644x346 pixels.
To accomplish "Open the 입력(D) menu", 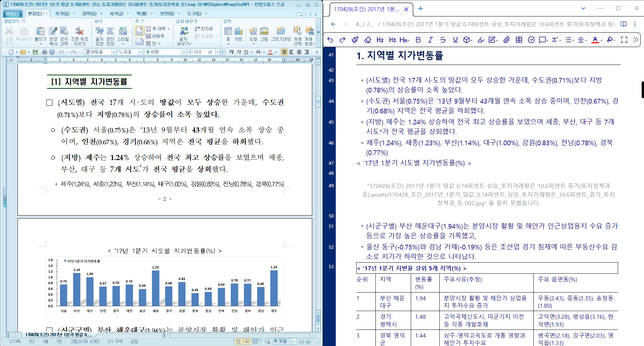I will (x=89, y=13).
